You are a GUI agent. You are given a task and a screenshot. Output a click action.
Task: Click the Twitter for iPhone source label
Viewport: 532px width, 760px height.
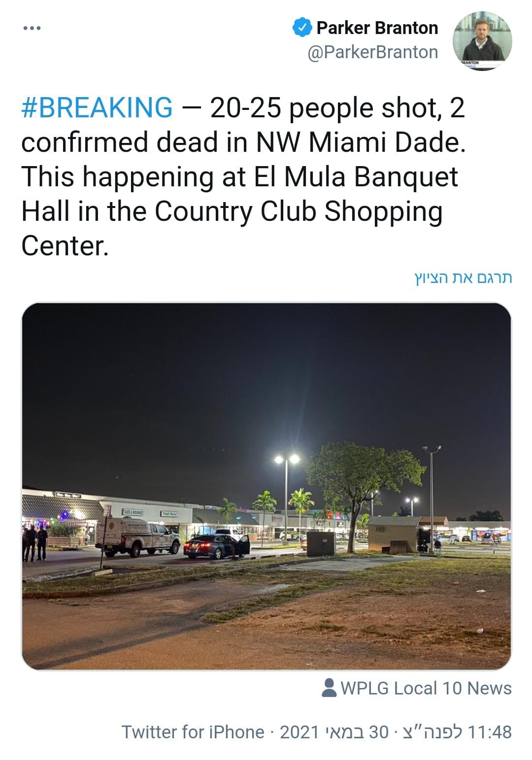[x=193, y=732]
